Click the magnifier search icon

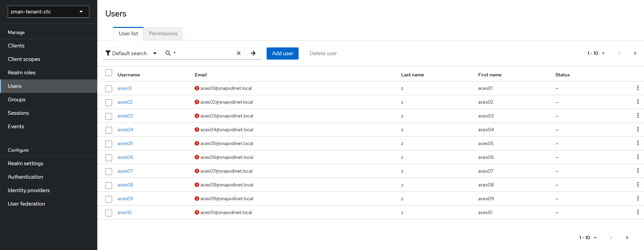pyautogui.click(x=168, y=53)
